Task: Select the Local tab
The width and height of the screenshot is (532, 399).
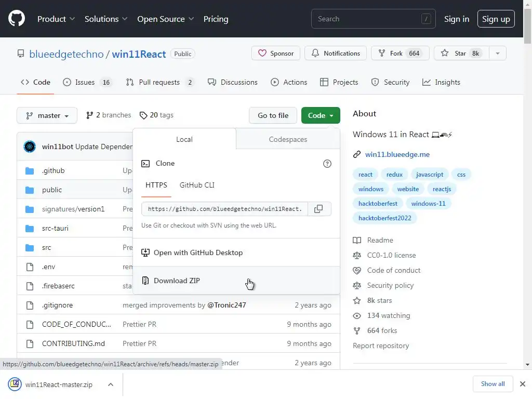Action: coord(184,139)
